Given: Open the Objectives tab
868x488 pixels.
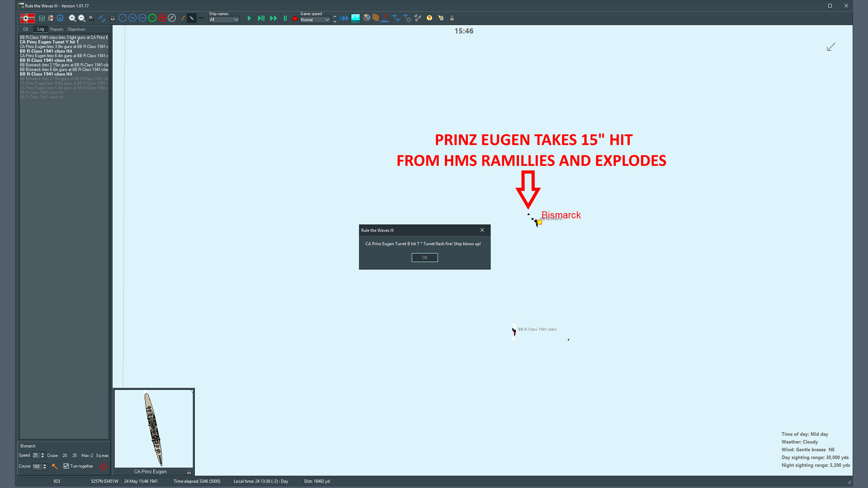Looking at the screenshot, I should (x=76, y=29).
